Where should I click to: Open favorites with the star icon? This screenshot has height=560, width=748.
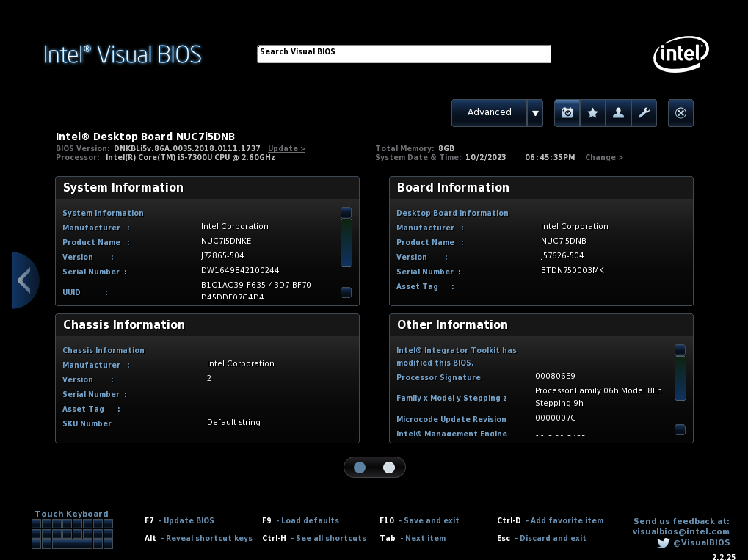pos(593,112)
